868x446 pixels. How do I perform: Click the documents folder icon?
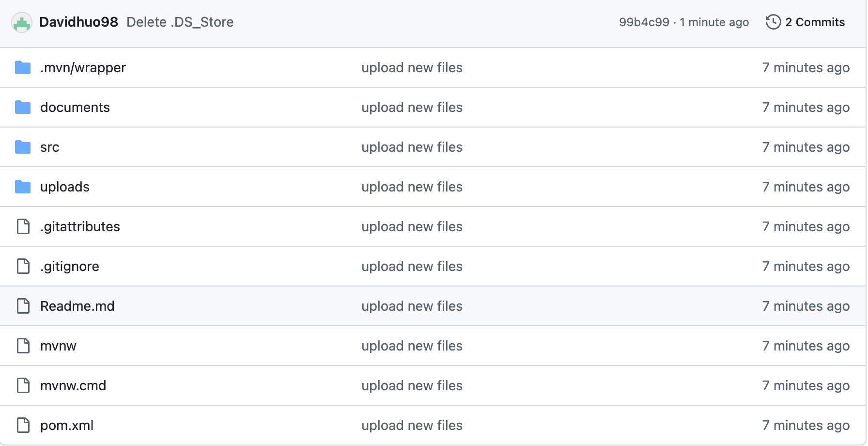(x=23, y=108)
